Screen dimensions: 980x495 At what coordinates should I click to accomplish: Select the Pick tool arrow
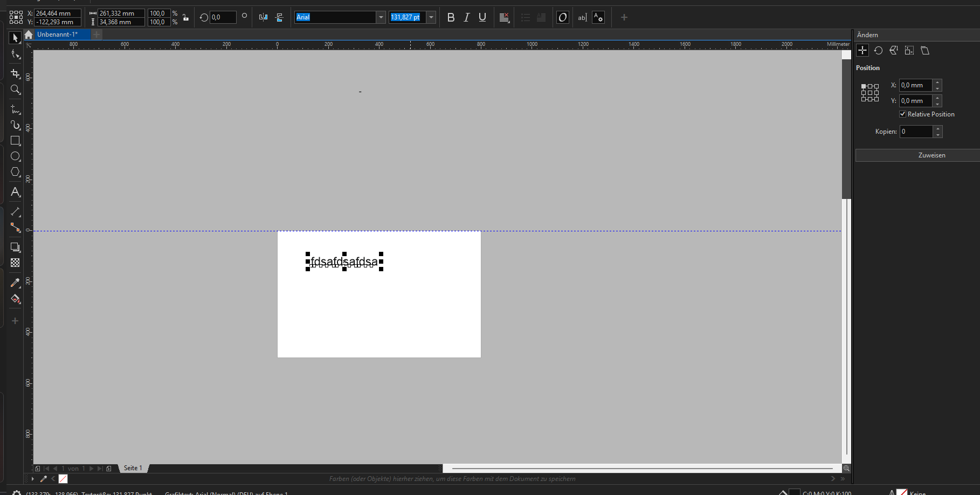15,38
